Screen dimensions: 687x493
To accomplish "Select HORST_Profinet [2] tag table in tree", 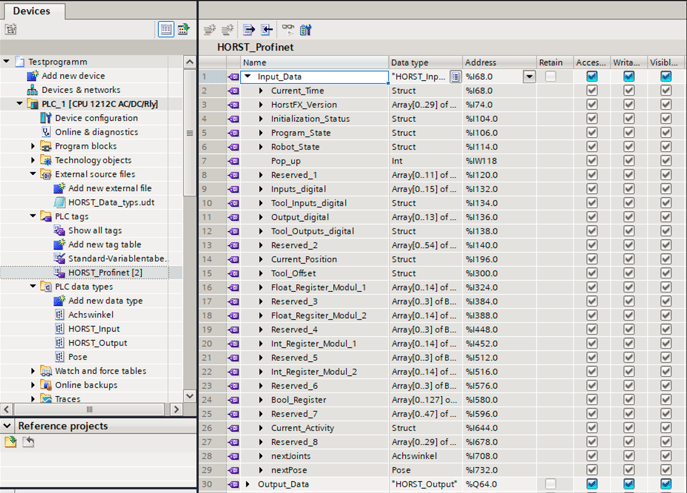I will pos(105,272).
